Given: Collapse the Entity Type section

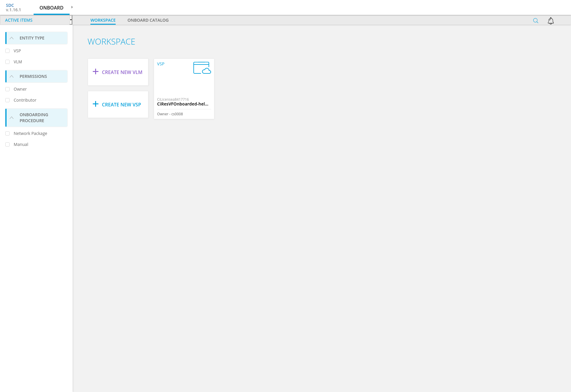Looking at the screenshot, I should point(12,38).
